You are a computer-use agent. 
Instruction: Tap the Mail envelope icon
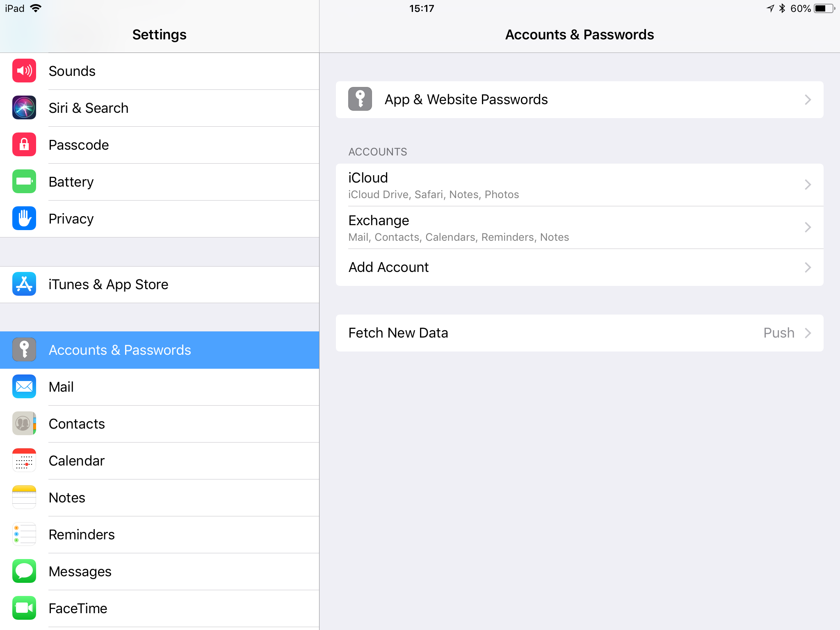(24, 387)
